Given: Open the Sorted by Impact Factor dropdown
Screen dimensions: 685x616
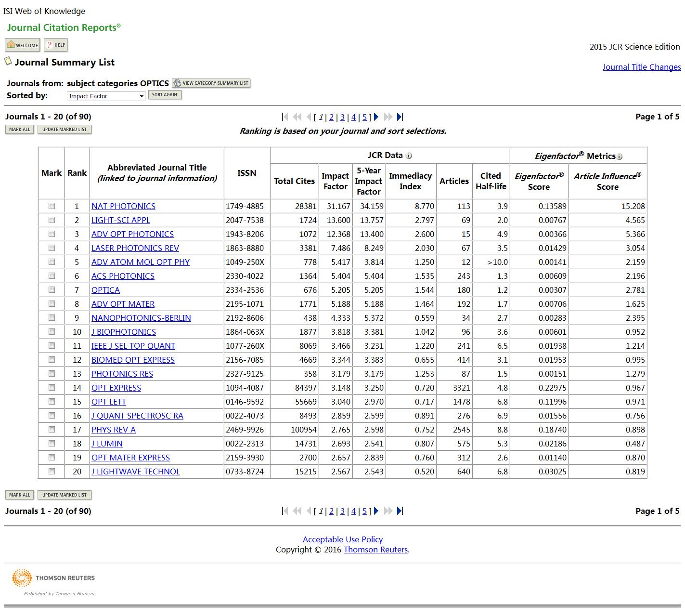Looking at the screenshot, I should [x=106, y=96].
